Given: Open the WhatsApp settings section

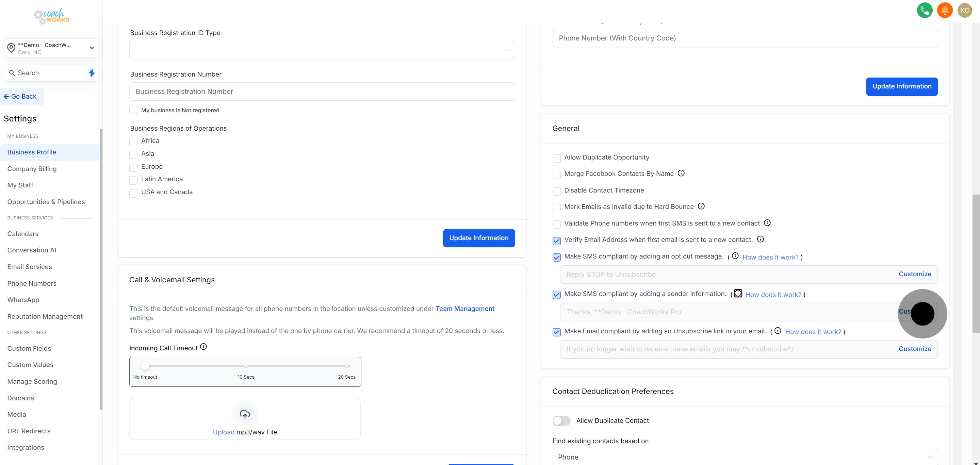Looking at the screenshot, I should [x=23, y=300].
